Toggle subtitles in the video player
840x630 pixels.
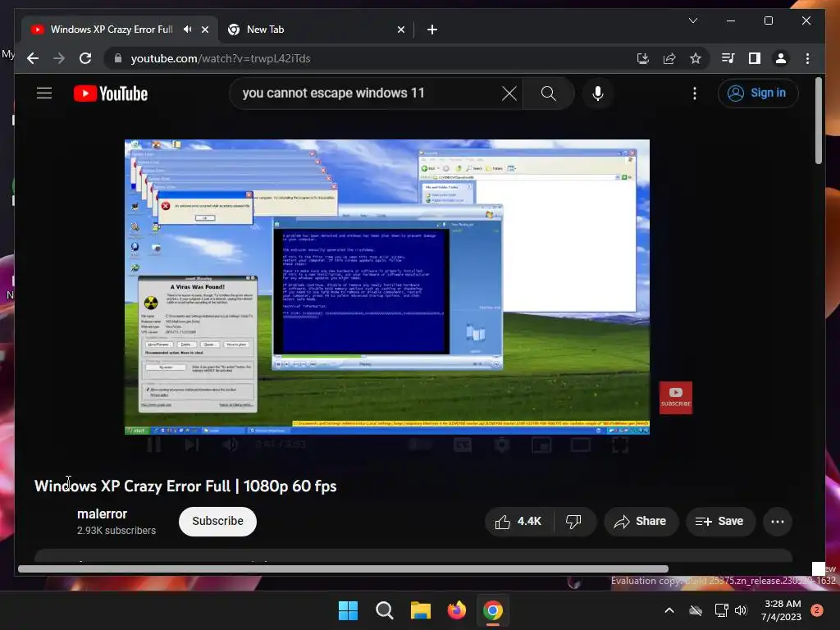tap(463, 445)
